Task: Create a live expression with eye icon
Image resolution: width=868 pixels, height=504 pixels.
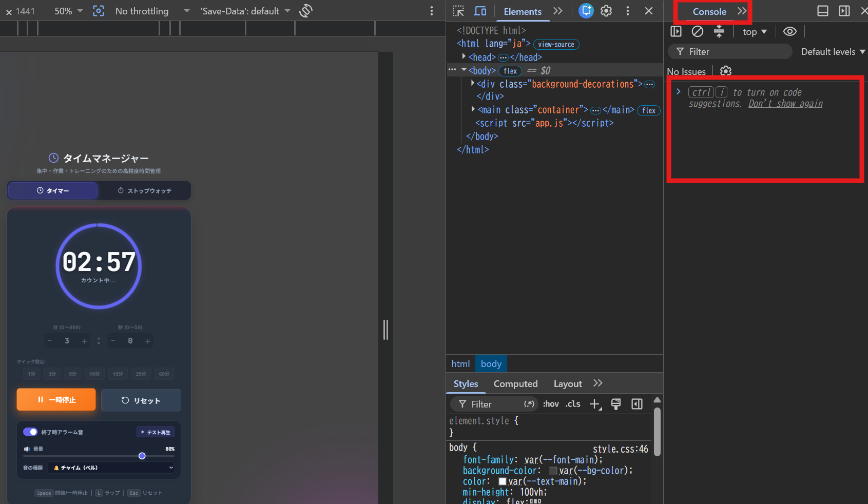Action: (x=790, y=31)
